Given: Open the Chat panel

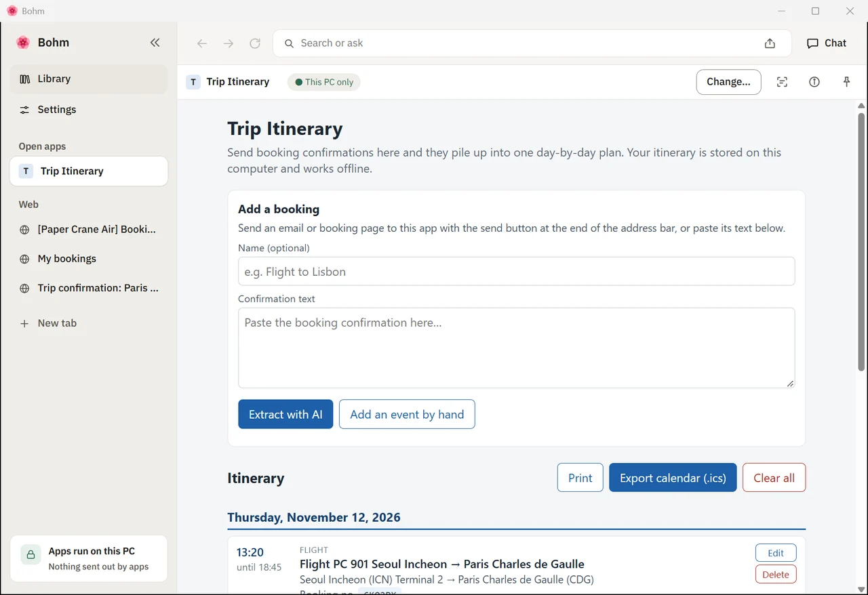Looking at the screenshot, I should (x=827, y=43).
